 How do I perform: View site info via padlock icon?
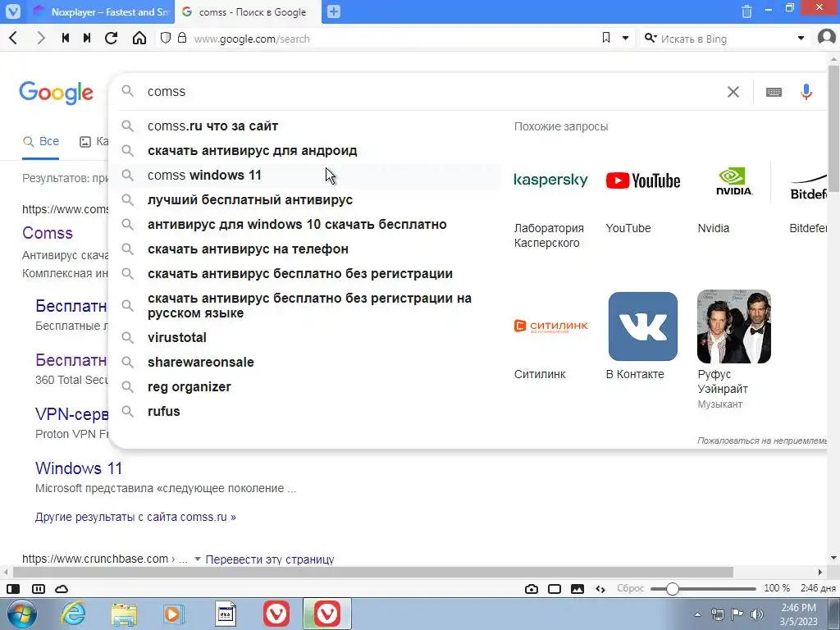182,38
